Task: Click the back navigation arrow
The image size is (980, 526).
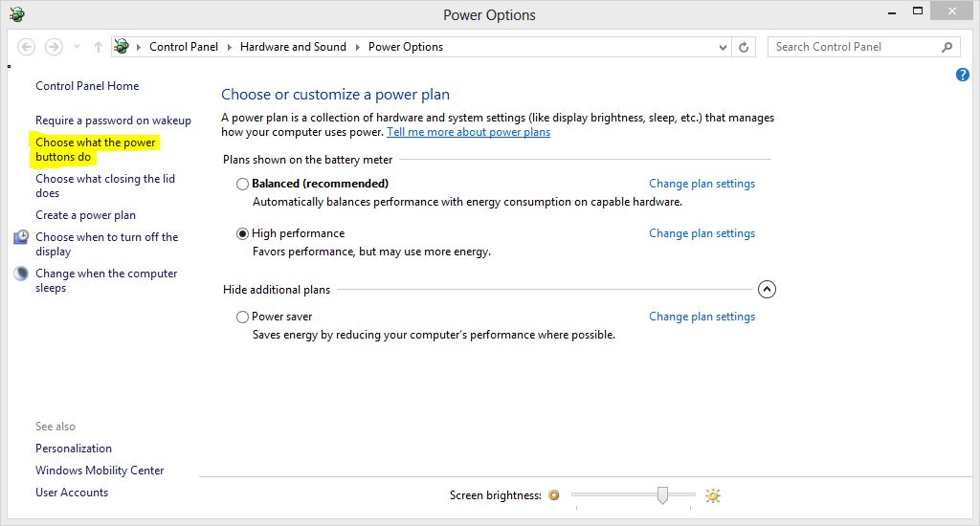Action: (26, 47)
